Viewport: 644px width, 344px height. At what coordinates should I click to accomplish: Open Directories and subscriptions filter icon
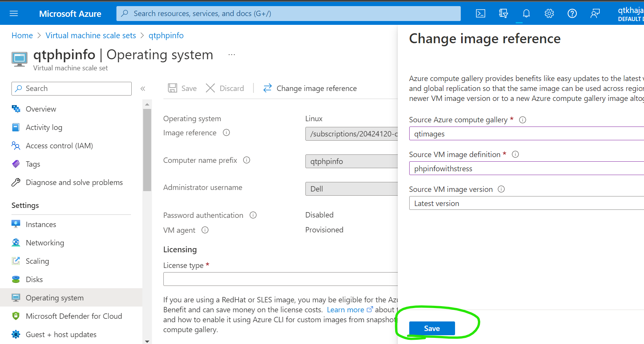(x=504, y=13)
